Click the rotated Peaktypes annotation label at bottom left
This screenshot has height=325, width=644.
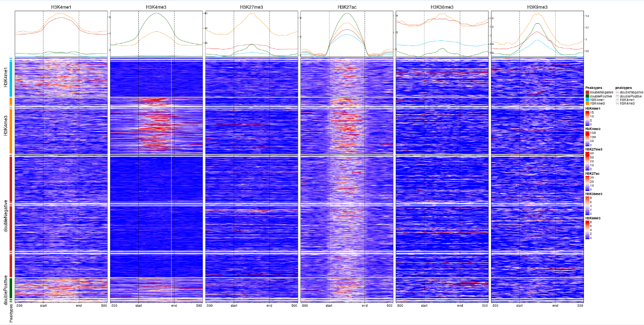click(x=12, y=313)
